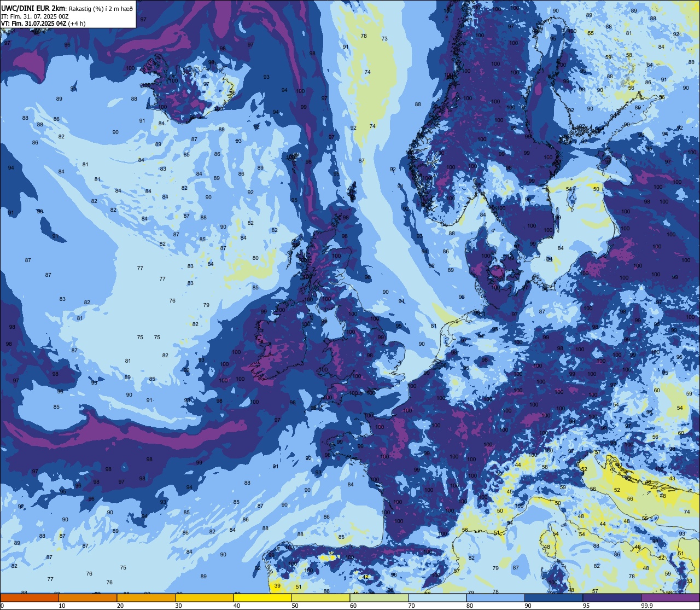Click the 95–99.9 navy legend swatch
The height and width of the screenshot is (610, 700).
pos(612,597)
